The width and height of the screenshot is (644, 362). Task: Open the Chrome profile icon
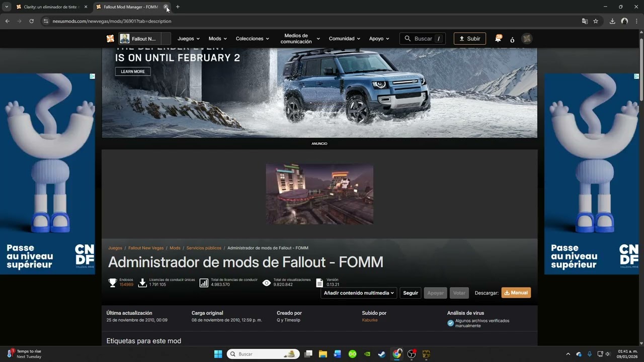point(624,21)
